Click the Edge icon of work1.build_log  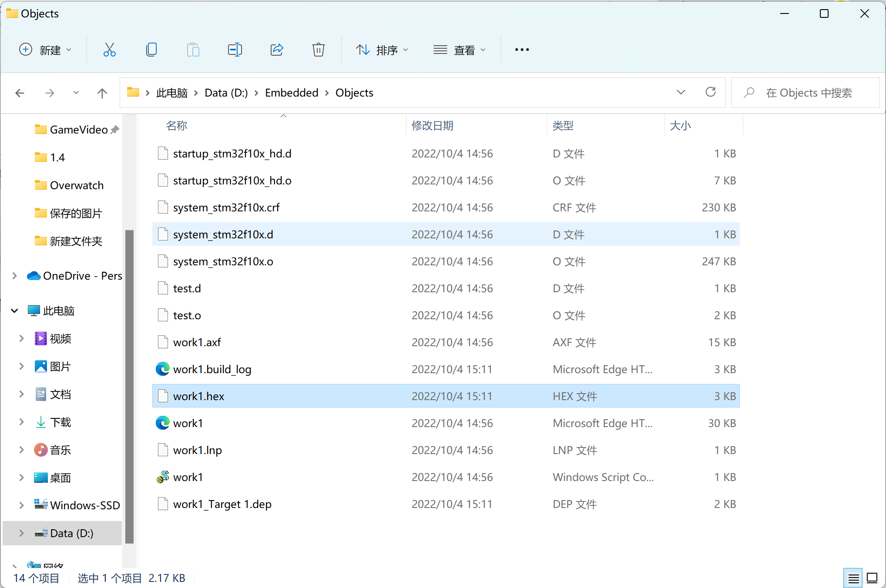[x=163, y=369]
